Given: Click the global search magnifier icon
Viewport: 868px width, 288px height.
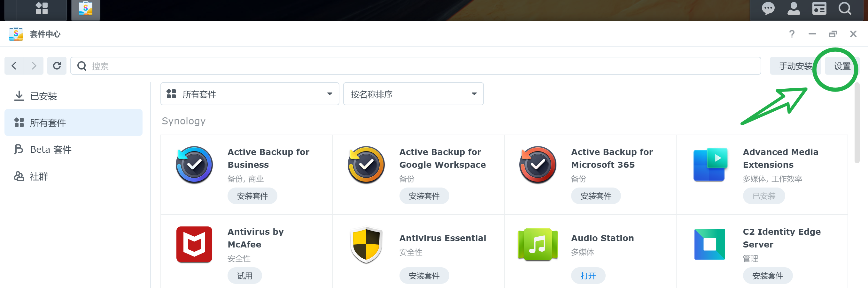Looking at the screenshot, I should point(844,8).
